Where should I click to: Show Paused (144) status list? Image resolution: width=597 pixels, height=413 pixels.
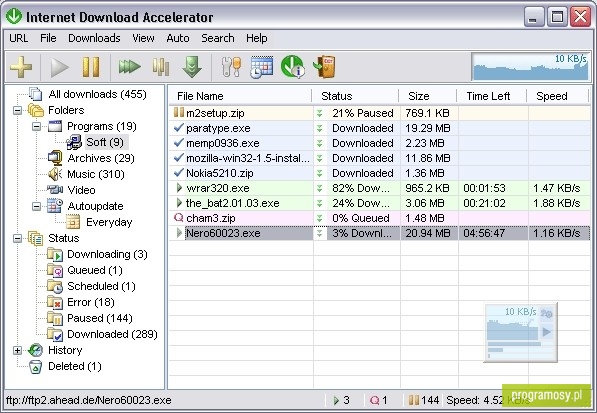[x=100, y=318]
